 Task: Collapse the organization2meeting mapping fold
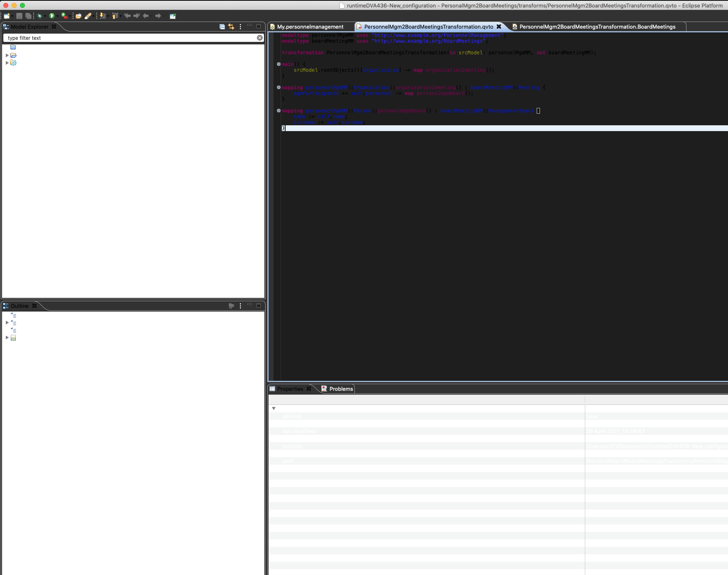click(x=278, y=88)
